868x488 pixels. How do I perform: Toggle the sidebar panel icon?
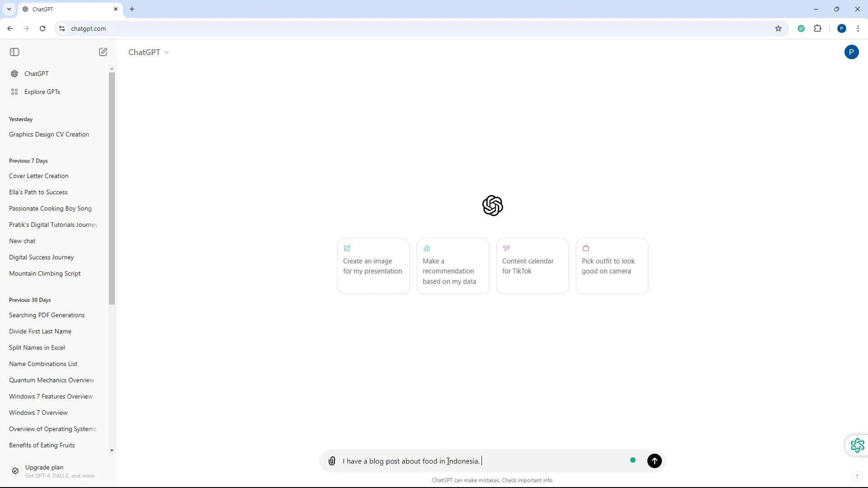point(14,52)
